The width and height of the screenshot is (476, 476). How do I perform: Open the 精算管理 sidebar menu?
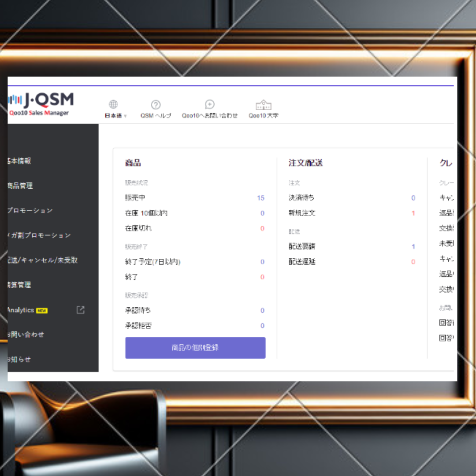tap(19, 285)
